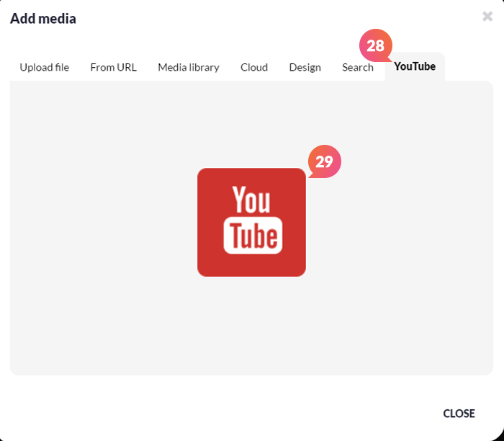Select the Cloud tab

[254, 67]
